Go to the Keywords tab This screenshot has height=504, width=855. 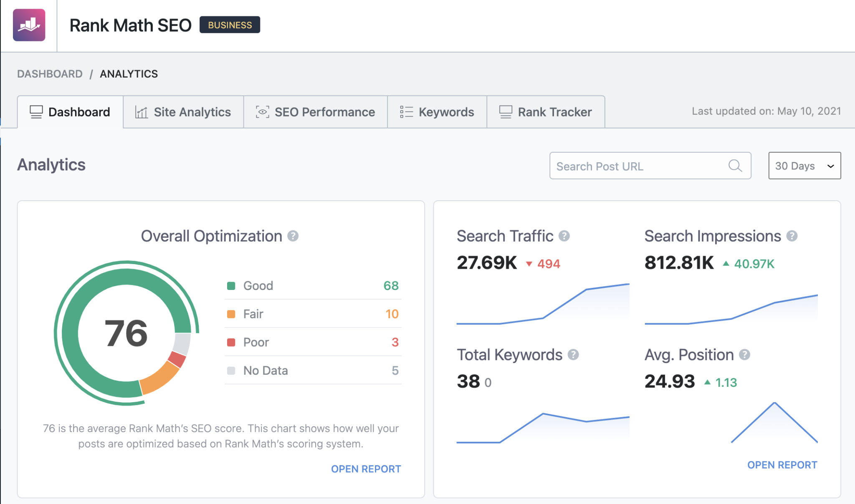[437, 112]
